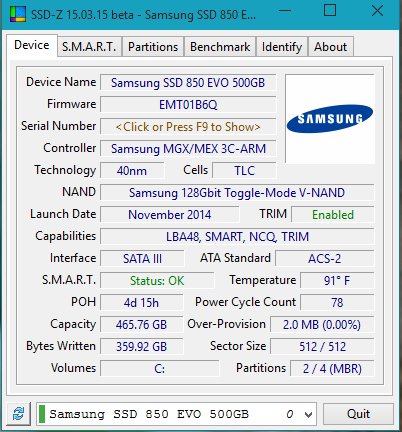Open the About tab
The height and width of the screenshot is (432, 402).
pyautogui.click(x=331, y=47)
